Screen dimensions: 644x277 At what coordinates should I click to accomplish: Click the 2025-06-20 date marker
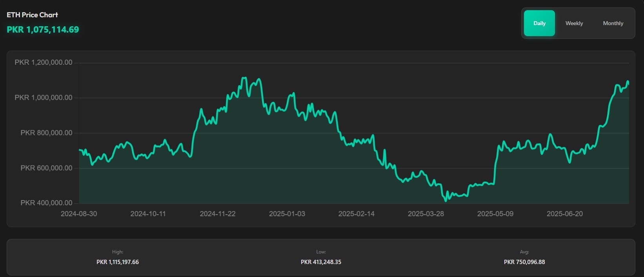[565, 214]
